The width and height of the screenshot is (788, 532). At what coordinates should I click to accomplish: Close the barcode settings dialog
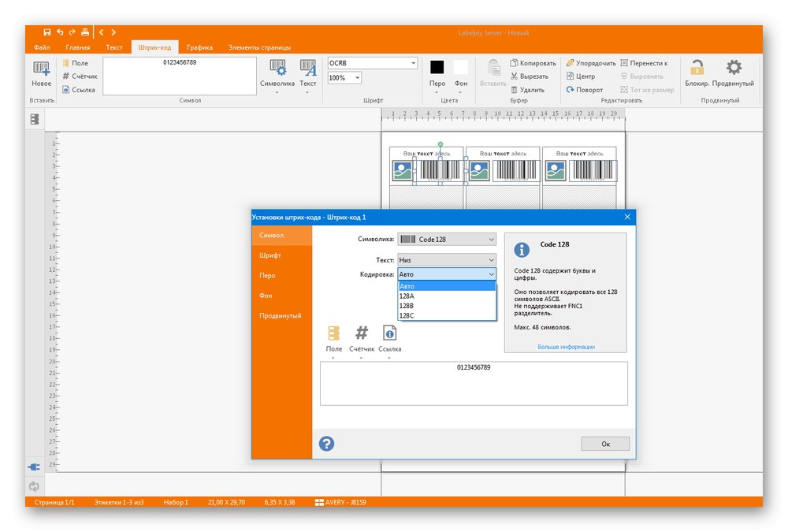pos(627,217)
